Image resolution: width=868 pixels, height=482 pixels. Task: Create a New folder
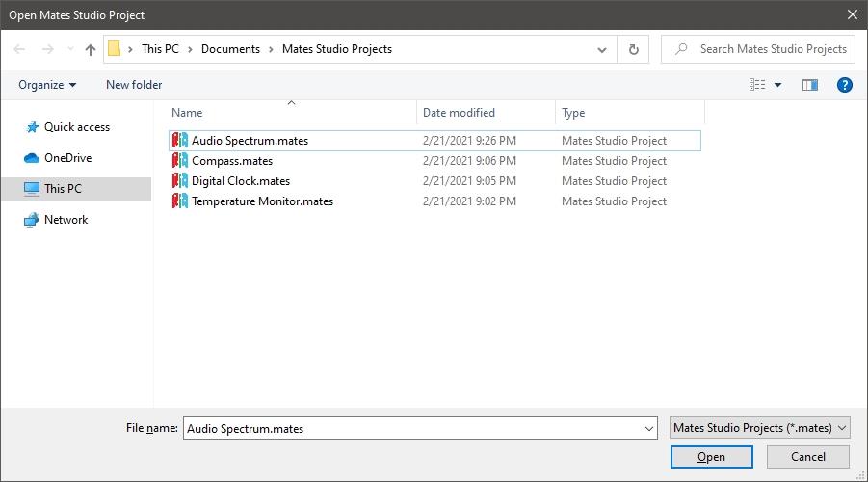[134, 85]
